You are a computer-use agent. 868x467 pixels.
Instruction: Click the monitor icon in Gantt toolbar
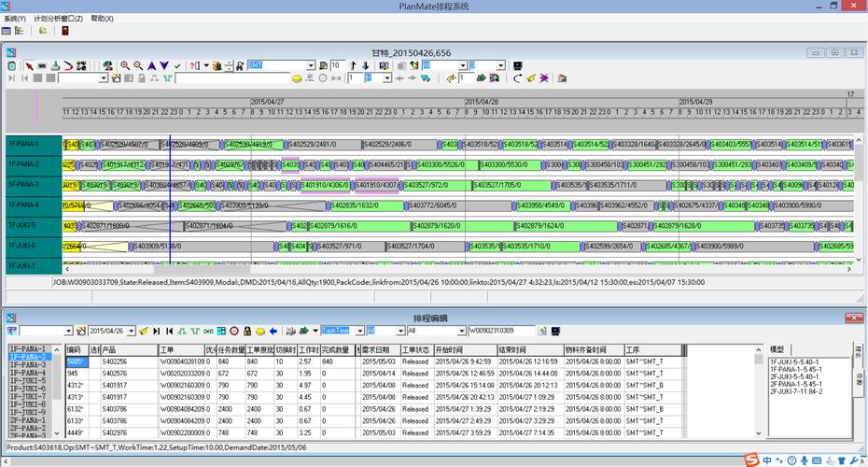tap(518, 65)
